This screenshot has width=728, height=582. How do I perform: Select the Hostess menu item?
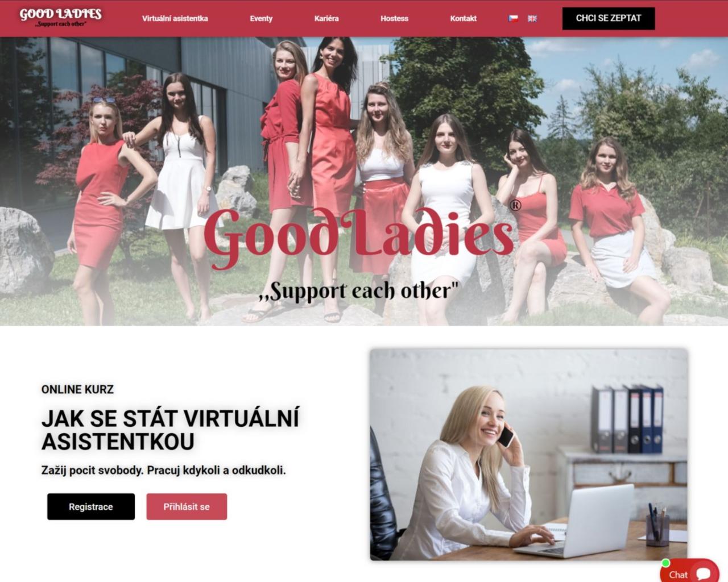click(394, 18)
